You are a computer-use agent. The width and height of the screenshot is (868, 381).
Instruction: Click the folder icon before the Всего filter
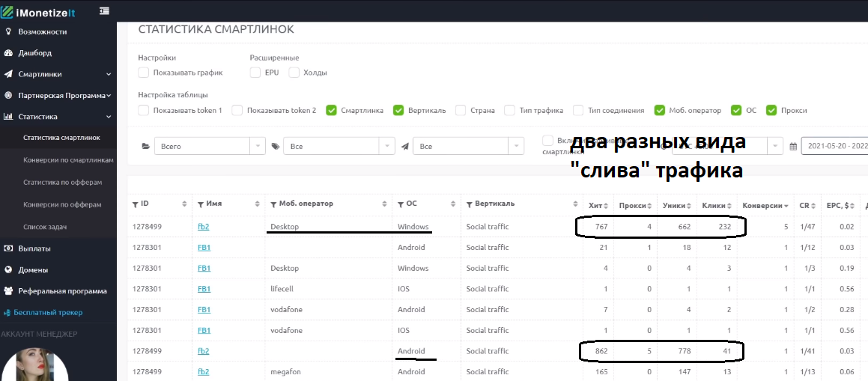pos(146,147)
